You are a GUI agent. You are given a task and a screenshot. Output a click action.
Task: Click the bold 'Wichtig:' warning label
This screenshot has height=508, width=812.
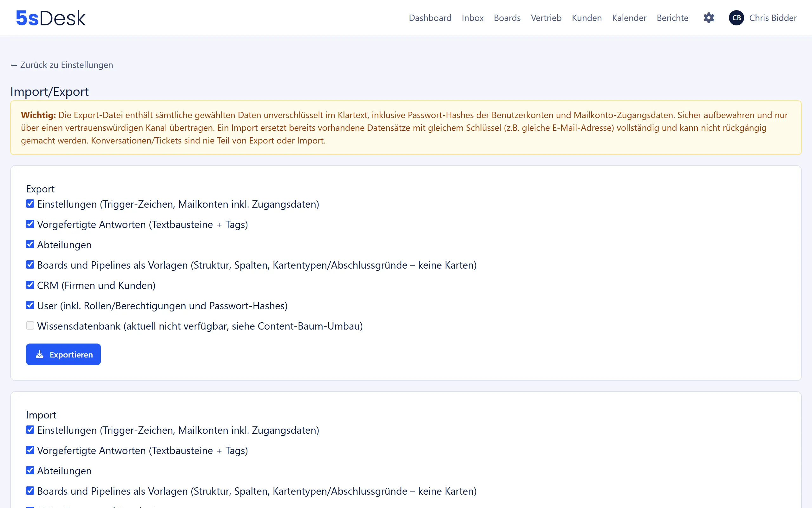(38, 115)
